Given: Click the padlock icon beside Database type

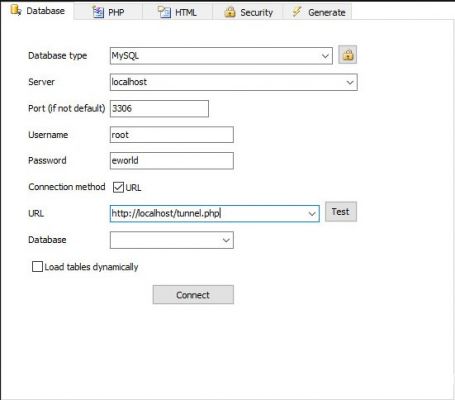Looking at the screenshot, I should [348, 55].
